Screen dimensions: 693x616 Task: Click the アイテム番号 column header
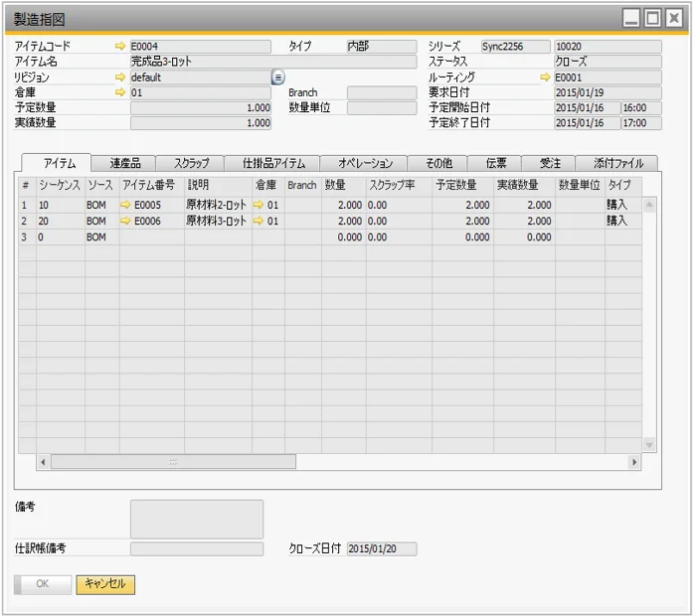pos(151,185)
